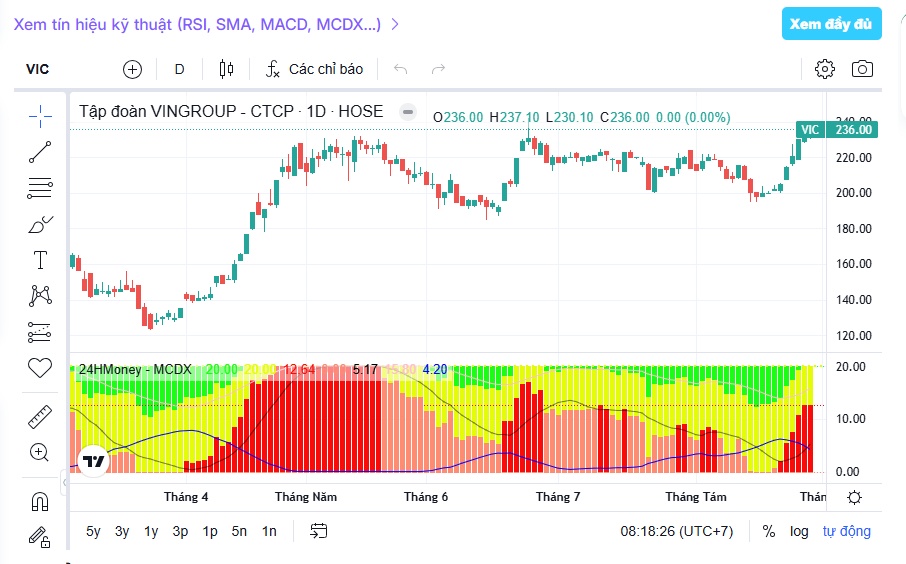The image size is (906, 564).
Task: Open time axis settings gear icon
Action: click(854, 497)
